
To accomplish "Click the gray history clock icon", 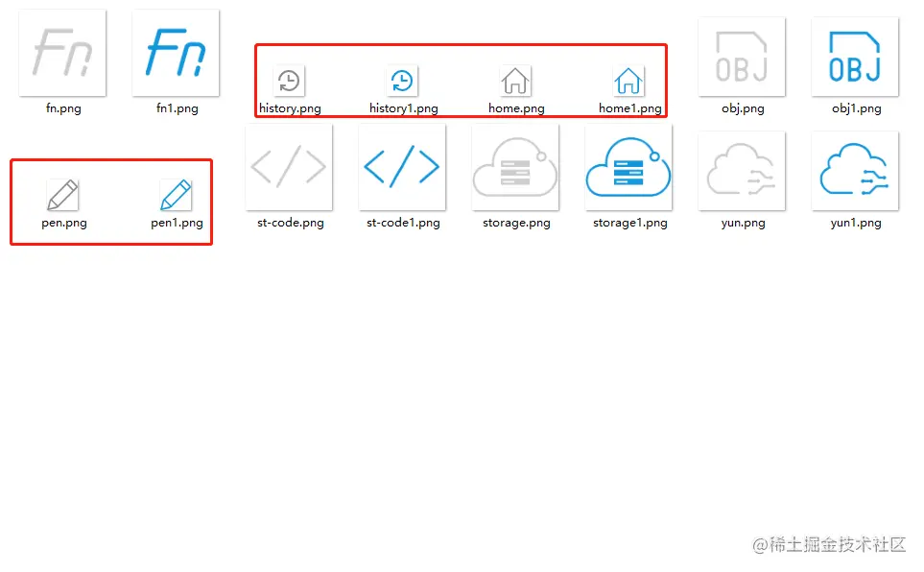I will [x=289, y=81].
